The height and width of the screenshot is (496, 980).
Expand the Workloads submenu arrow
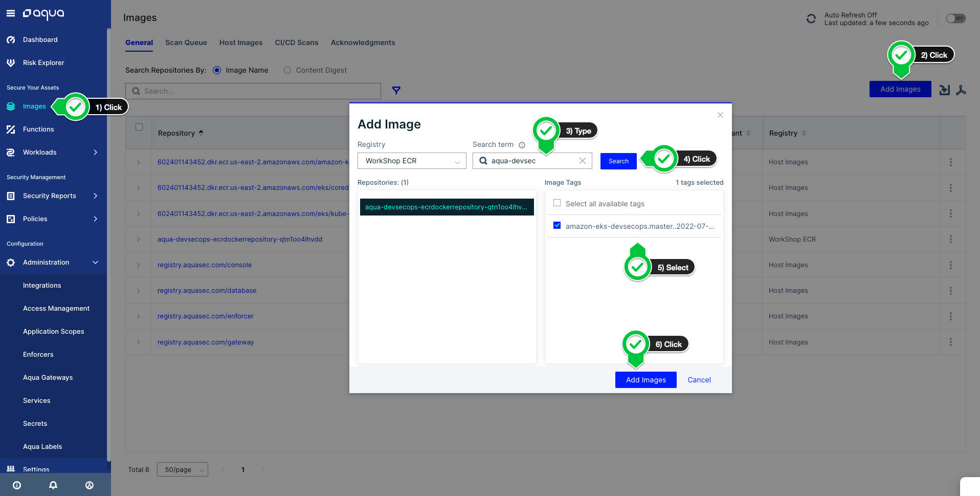click(95, 152)
